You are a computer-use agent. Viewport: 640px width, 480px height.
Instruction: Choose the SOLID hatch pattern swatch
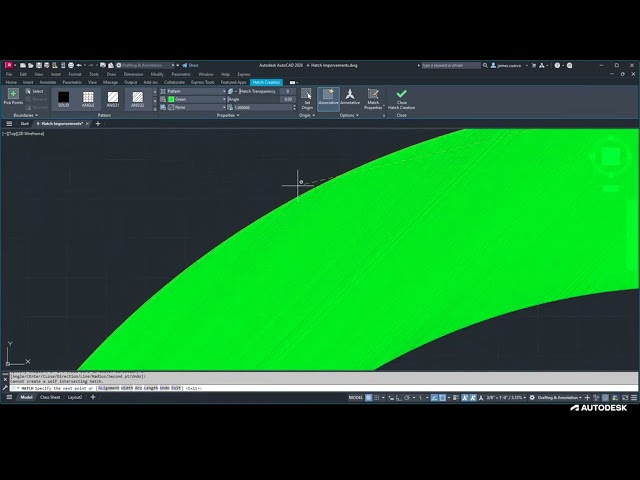[63, 99]
